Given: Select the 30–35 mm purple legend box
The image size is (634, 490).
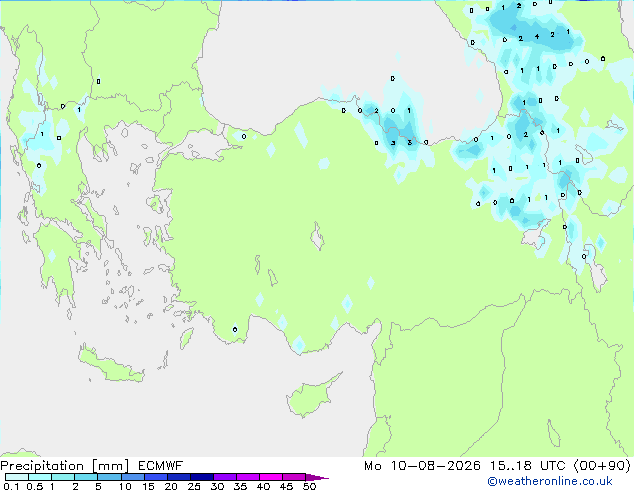Looking at the screenshot, I should point(224,477).
